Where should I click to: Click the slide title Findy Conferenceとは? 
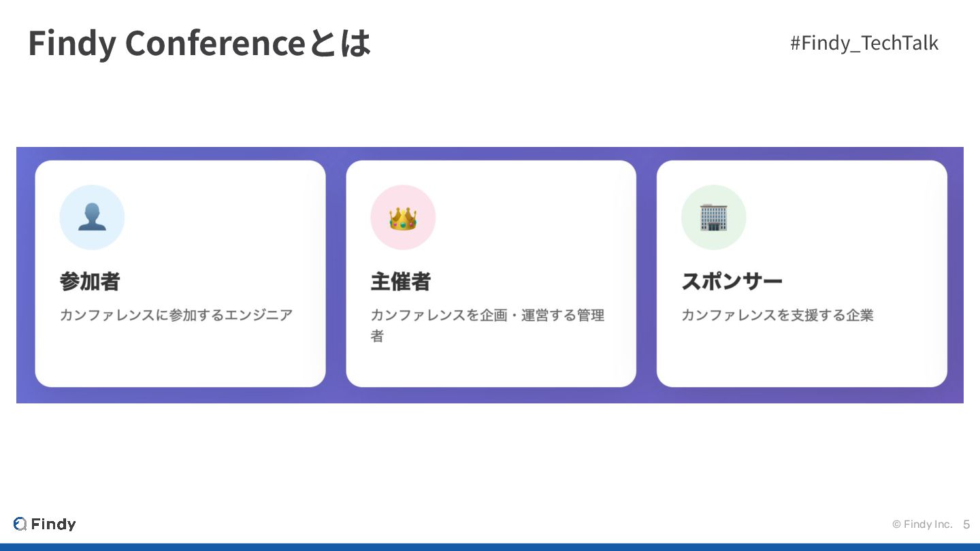(x=199, y=43)
